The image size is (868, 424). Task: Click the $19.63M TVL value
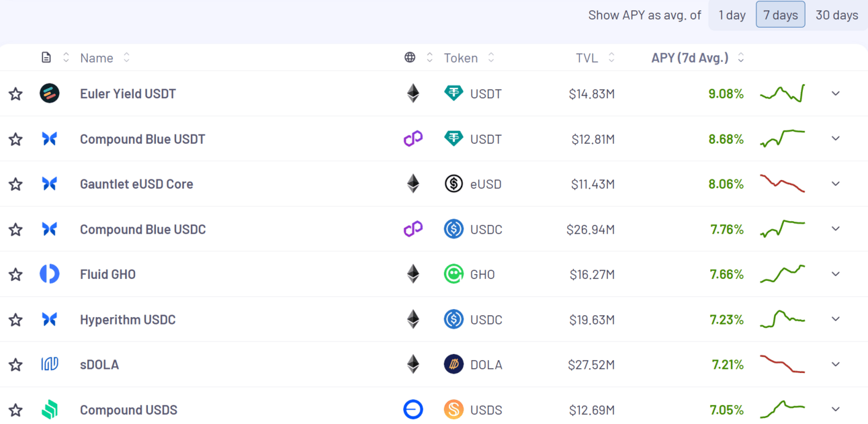tap(591, 320)
